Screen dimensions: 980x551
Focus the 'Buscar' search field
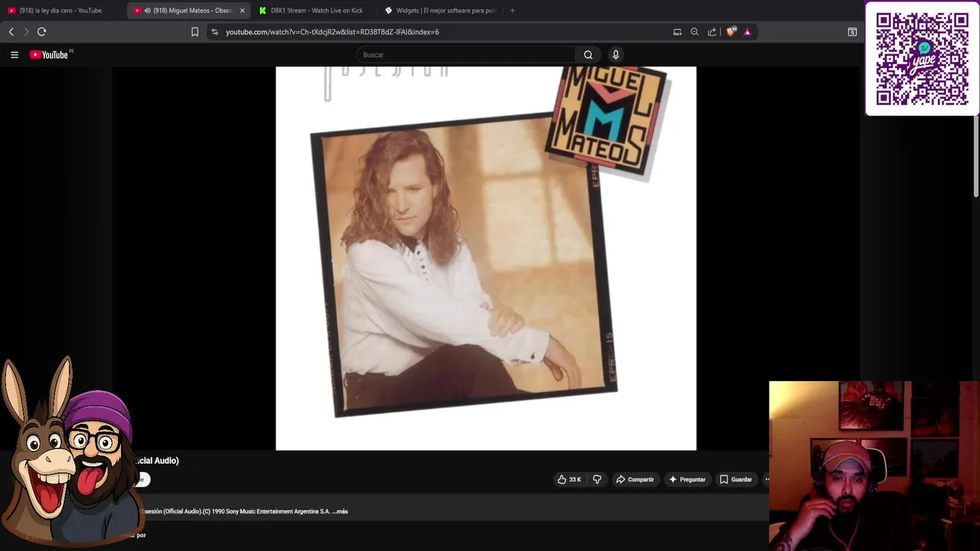click(465, 54)
